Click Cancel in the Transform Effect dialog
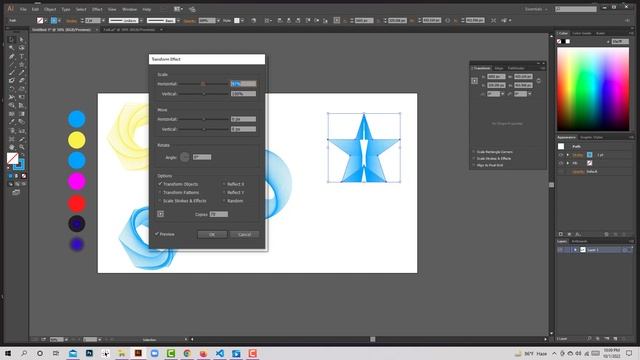The height and width of the screenshot is (360, 640). point(244,234)
